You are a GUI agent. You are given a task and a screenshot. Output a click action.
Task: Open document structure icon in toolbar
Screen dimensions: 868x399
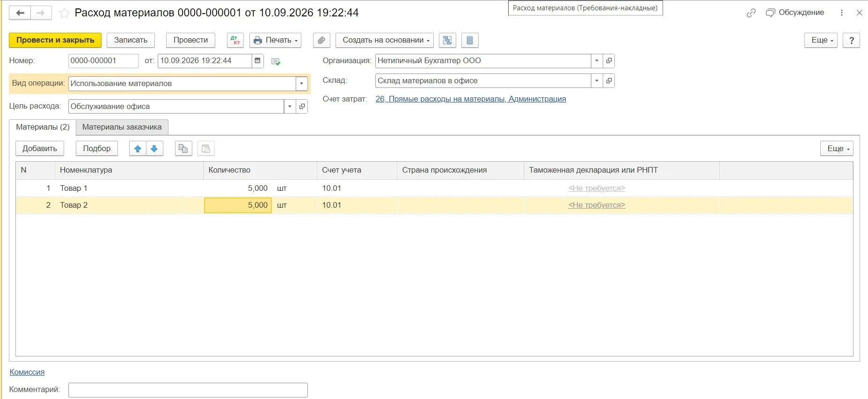coord(448,40)
